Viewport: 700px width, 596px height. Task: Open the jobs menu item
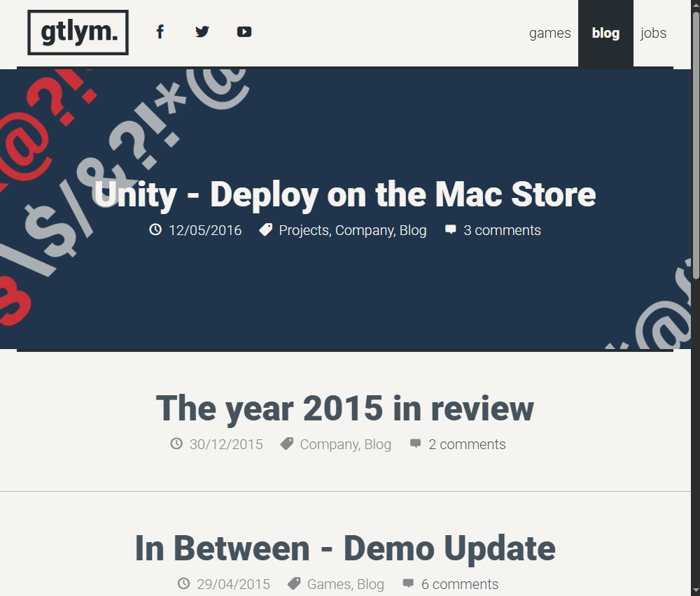click(653, 33)
